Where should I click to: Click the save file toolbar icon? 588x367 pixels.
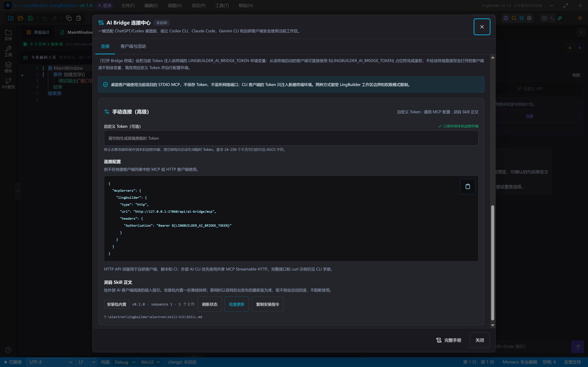(30, 18)
